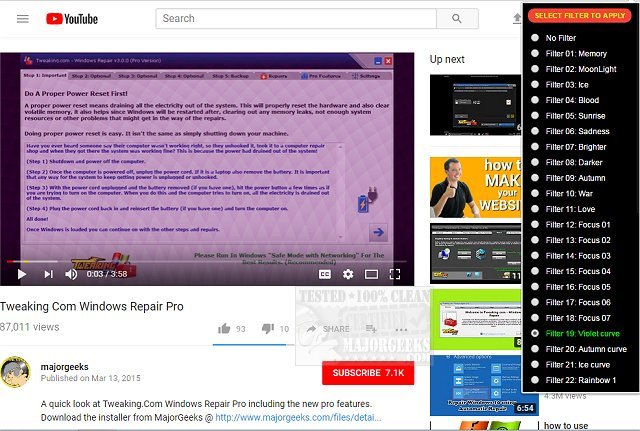Image resolution: width=640 pixels, height=431 pixels.
Task: Select Filter 03: Ice
Action: 560,84
